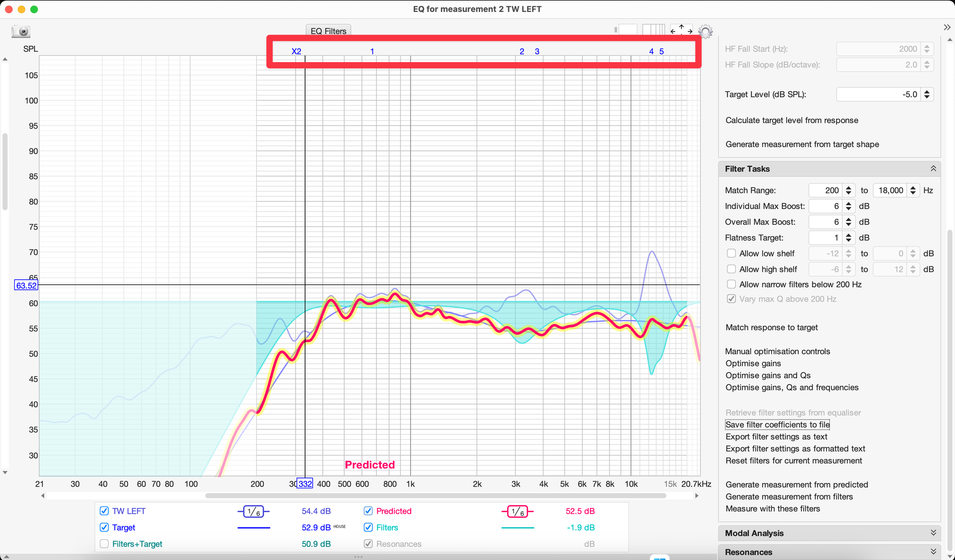The width and height of the screenshot is (955, 560).
Task: Click the camera capture graph icon
Action: point(21,32)
